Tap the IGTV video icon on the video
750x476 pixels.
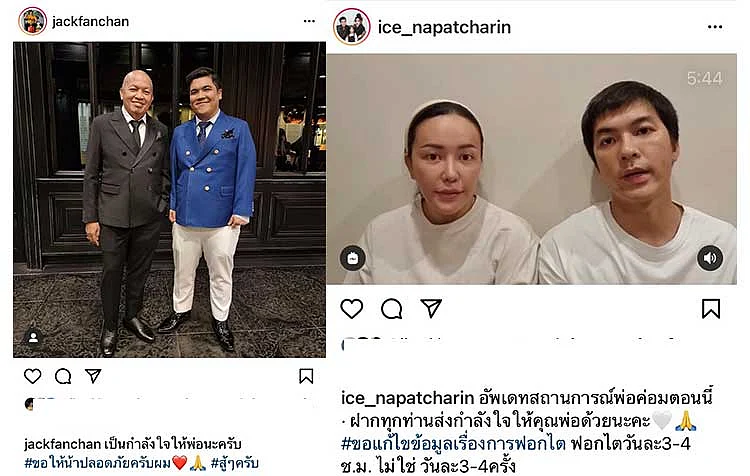click(x=353, y=258)
